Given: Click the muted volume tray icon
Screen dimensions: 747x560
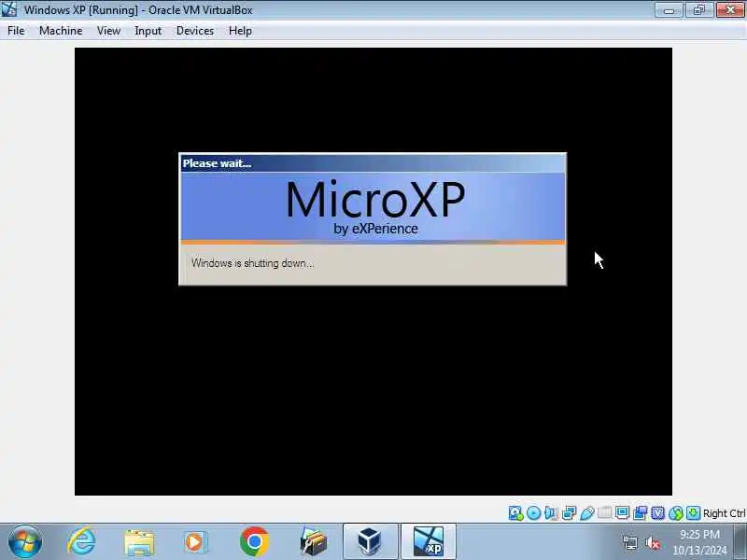Looking at the screenshot, I should 653,542.
